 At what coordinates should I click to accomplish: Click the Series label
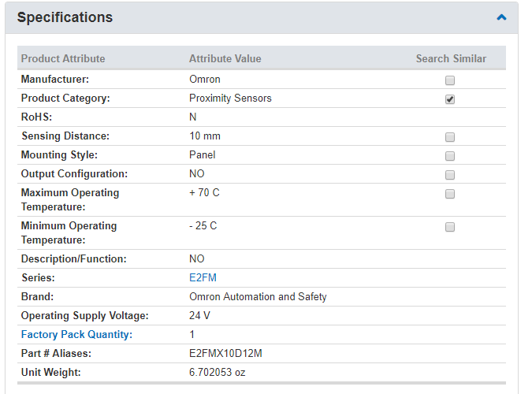click(38, 277)
